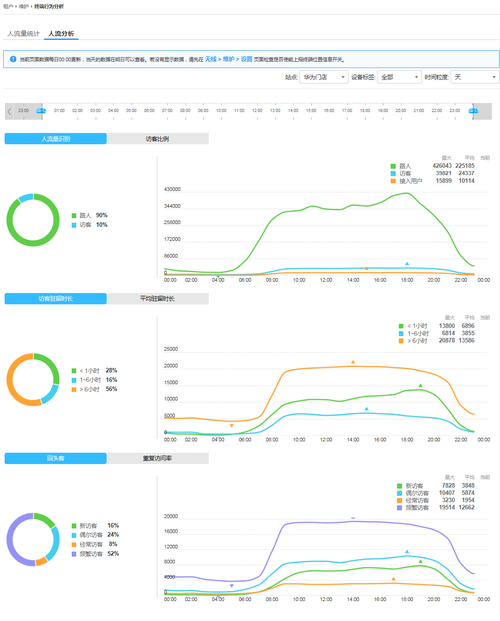Click the <1小时 green legend icon in the chart legend
The height and width of the screenshot is (621, 500).
point(401,326)
